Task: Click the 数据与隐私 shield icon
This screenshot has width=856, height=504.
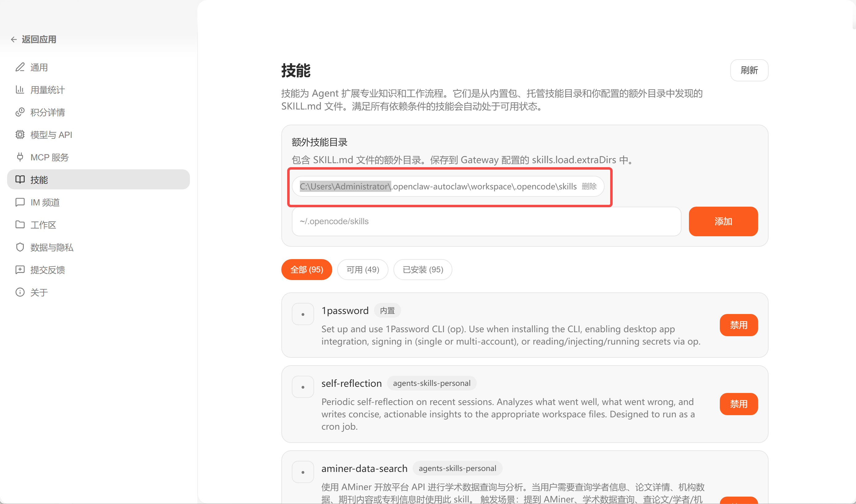Action: (20, 247)
